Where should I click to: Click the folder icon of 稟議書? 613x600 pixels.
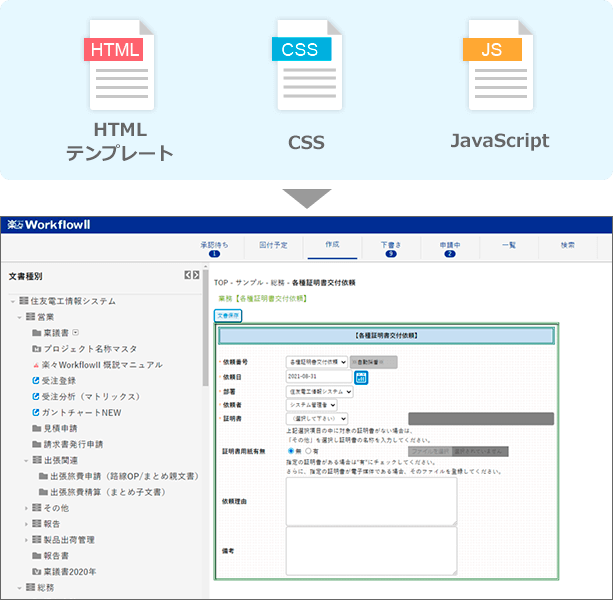[x=37, y=333]
